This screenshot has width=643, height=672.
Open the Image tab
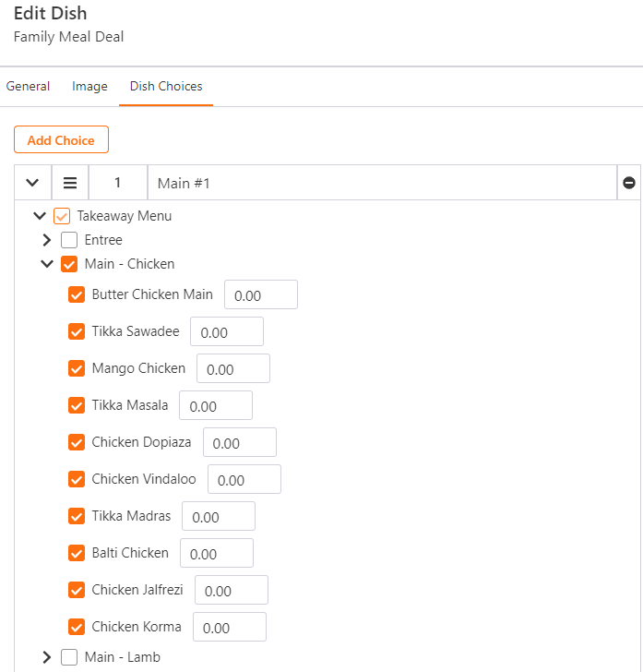(89, 86)
